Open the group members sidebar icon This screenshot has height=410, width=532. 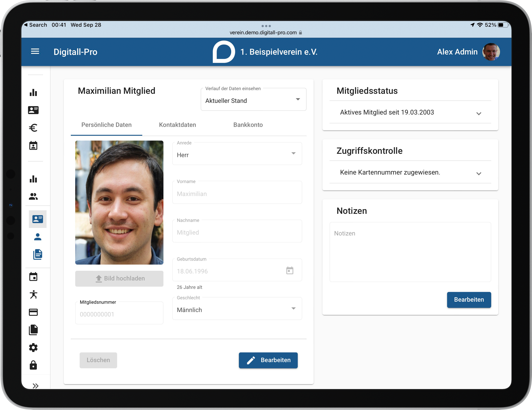33,196
